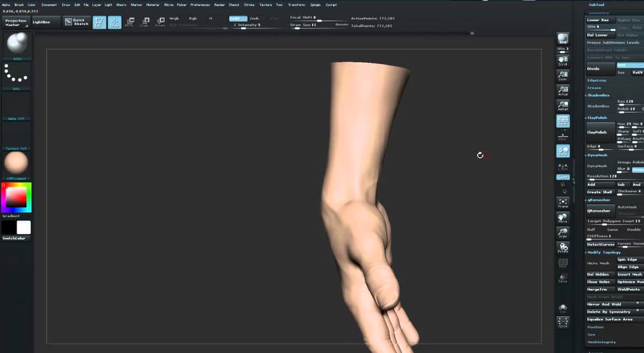Image resolution: width=644 pixels, height=353 pixels.
Task: Click the QRemesher button
Action: (600, 211)
